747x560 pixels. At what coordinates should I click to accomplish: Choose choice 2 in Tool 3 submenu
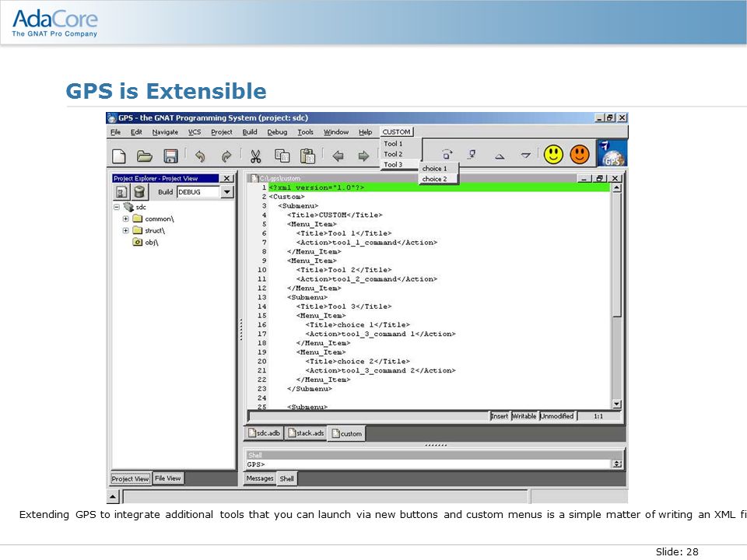pyautogui.click(x=438, y=179)
